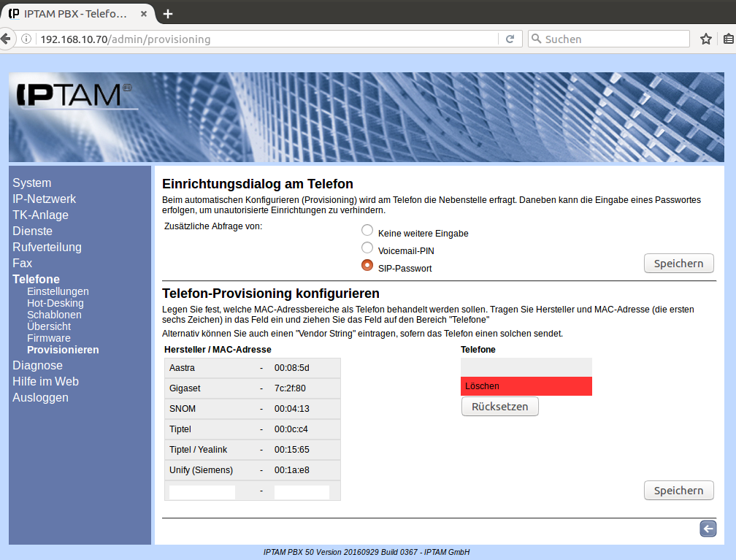
Task: Click the red Löschen drop area
Action: tap(526, 386)
